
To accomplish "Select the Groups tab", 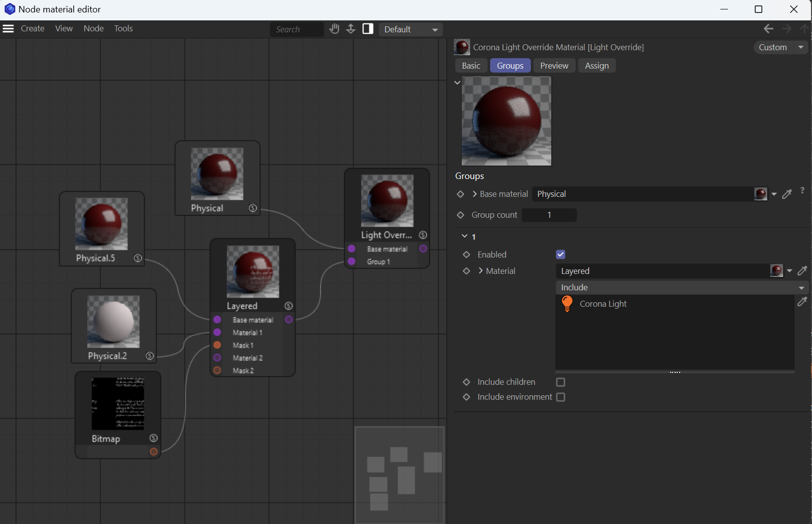I will point(510,66).
